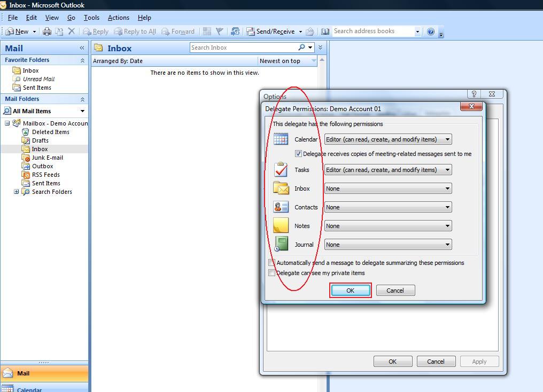543x392 pixels.
Task: Click the Calendar icon in delegate permissions
Action: [281, 139]
